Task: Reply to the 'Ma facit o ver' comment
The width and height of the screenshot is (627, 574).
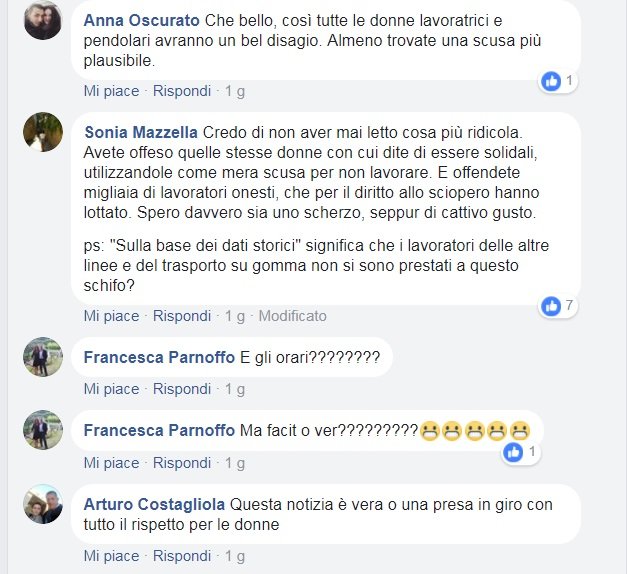Action: click(182, 463)
